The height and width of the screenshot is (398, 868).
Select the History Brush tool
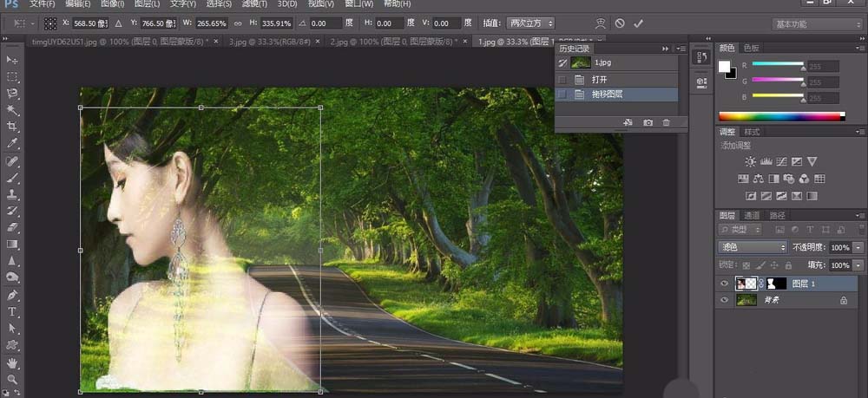[12, 212]
